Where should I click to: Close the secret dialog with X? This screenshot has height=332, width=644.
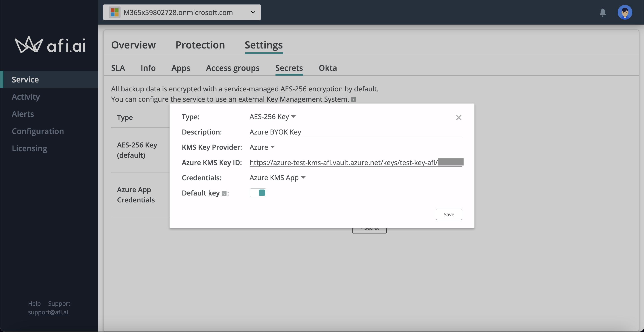(x=458, y=118)
